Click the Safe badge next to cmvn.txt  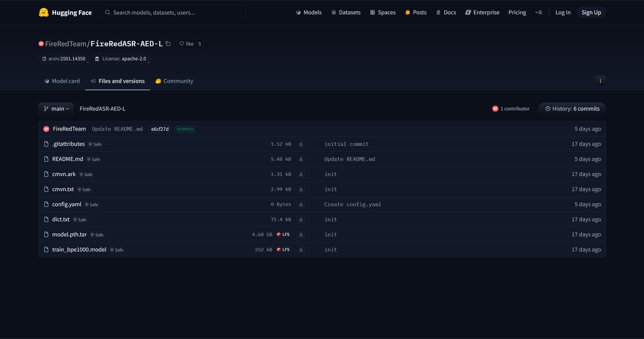[x=84, y=190]
